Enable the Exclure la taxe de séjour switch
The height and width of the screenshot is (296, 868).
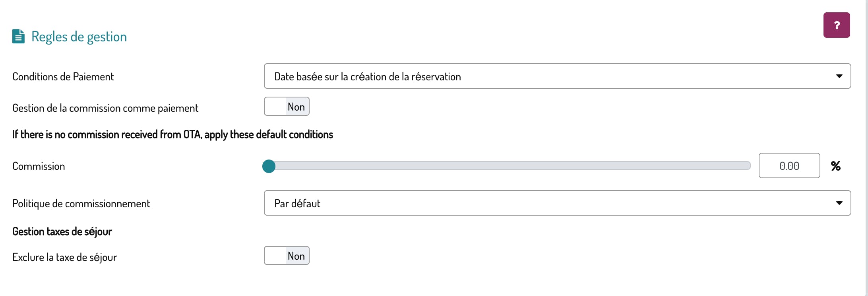coord(287,256)
